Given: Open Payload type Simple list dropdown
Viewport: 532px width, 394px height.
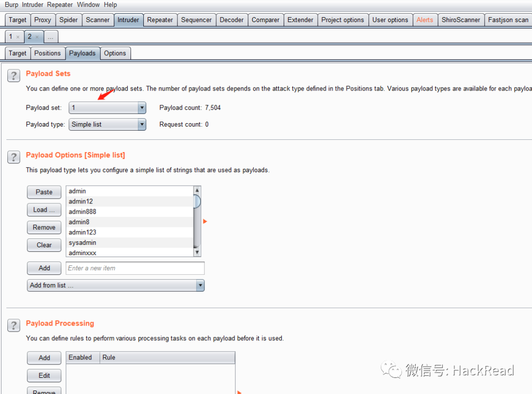Looking at the screenshot, I should (x=107, y=125).
